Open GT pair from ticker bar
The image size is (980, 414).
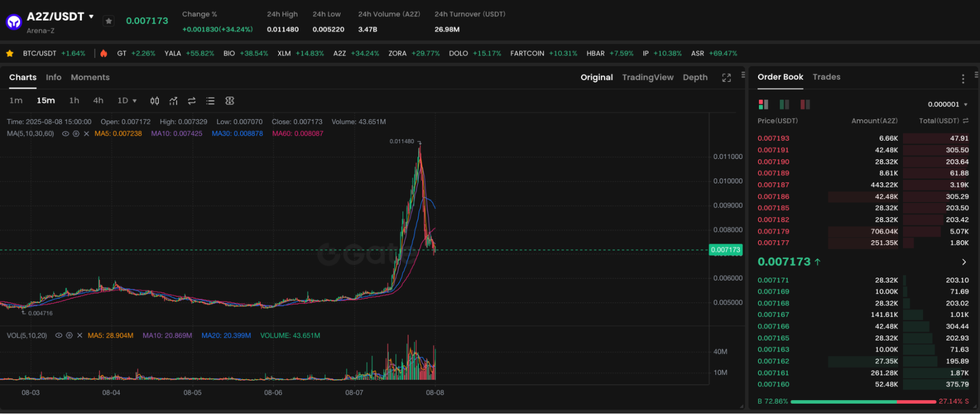136,53
